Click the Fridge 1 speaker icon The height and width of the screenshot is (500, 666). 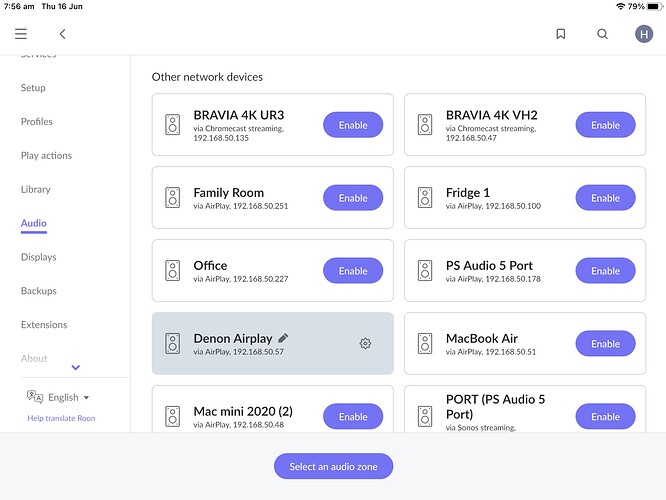click(x=425, y=198)
